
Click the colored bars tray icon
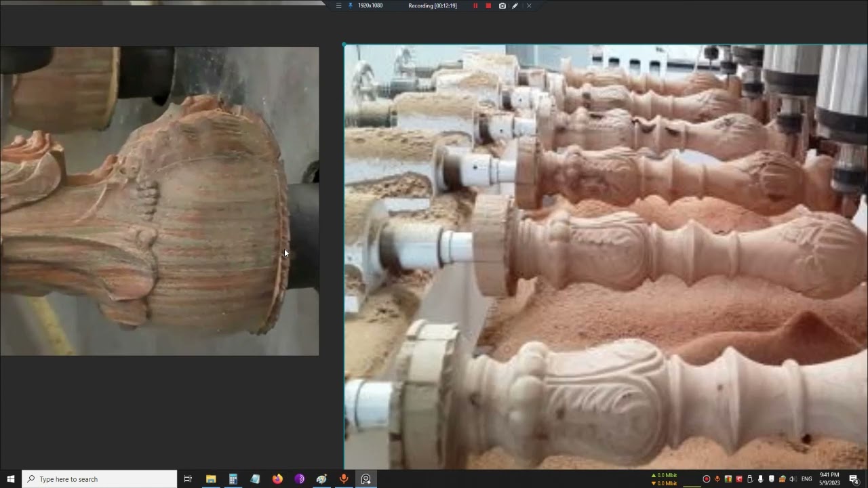pyautogui.click(x=728, y=479)
